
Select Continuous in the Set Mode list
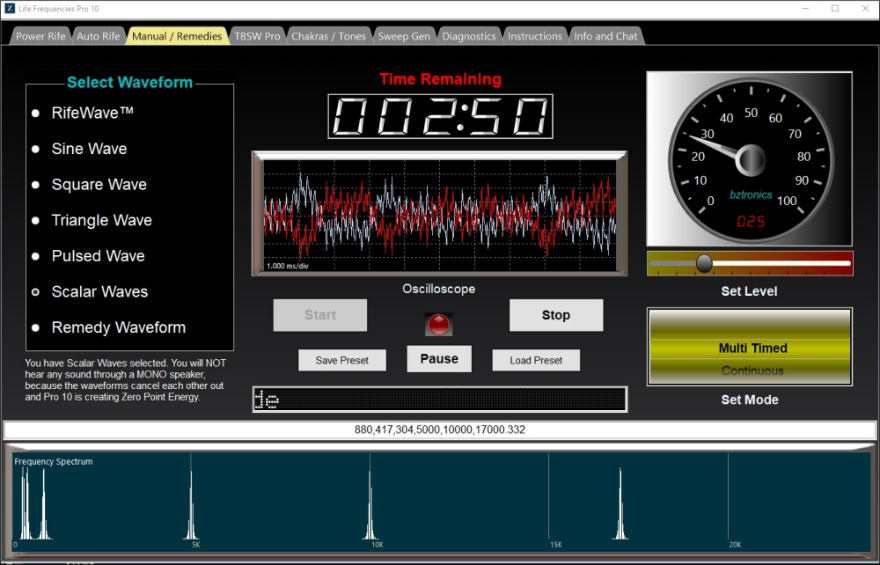click(752, 371)
